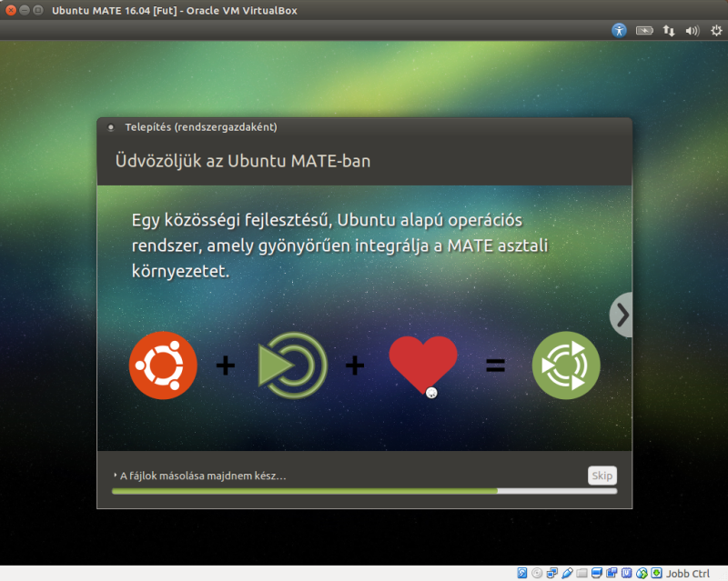Minimize the VirtualBox window
This screenshot has width=728, height=581.
(25, 10)
